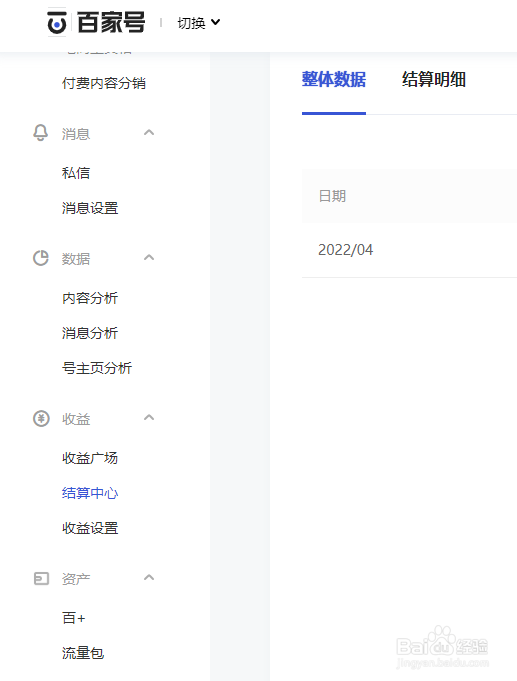
Task: Click the pie chart icon beside 数据
Action: [x=41, y=258]
